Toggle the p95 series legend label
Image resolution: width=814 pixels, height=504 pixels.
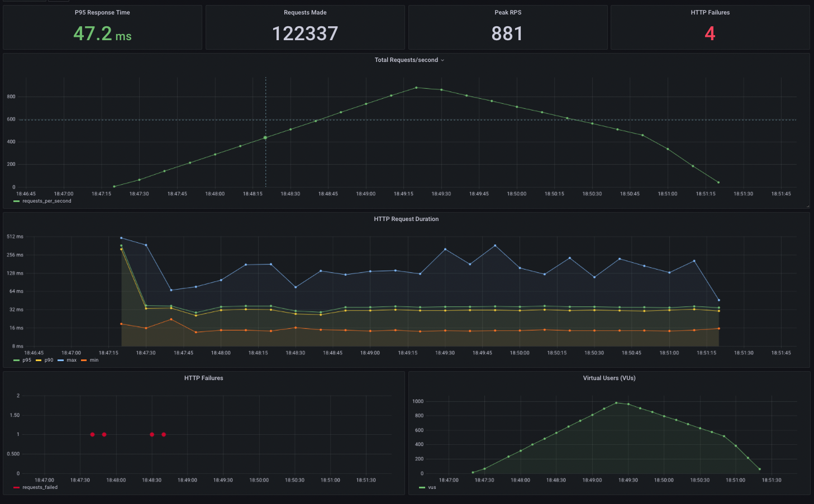click(27, 360)
